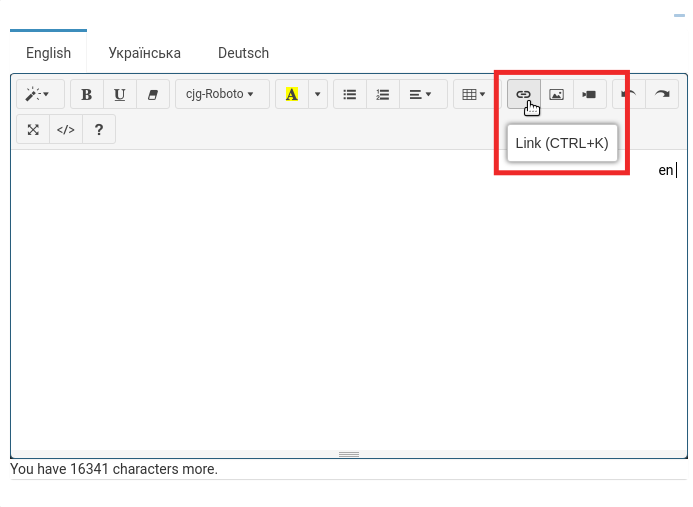The height and width of the screenshot is (507, 693).
Task: Open the cjg-Roboto font family dropdown
Action: 222,94
